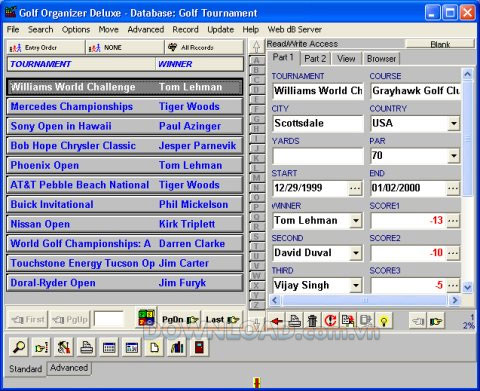Switch to the Browser tab
The image size is (480, 391).
coord(381,59)
